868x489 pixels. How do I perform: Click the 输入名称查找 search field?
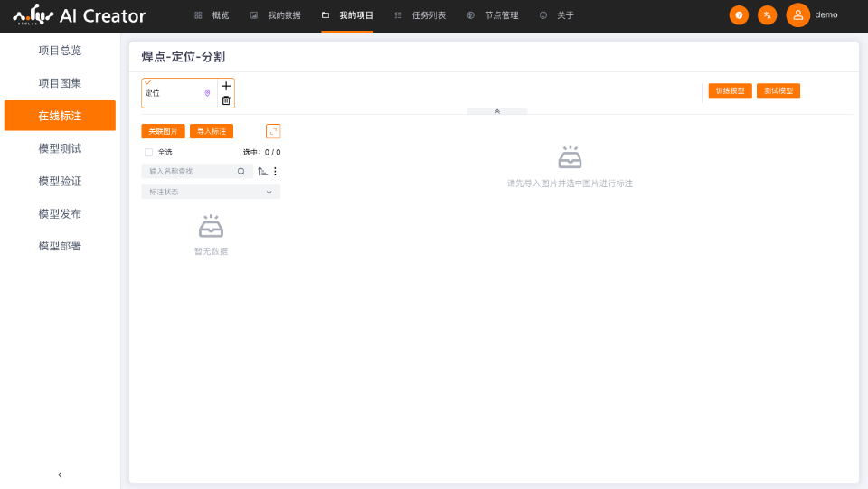[190, 171]
